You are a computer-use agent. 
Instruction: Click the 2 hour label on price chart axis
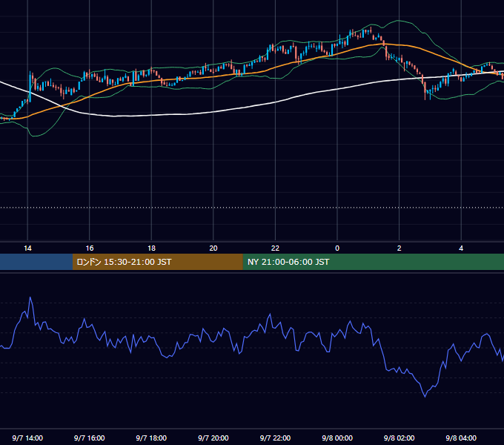(x=399, y=248)
